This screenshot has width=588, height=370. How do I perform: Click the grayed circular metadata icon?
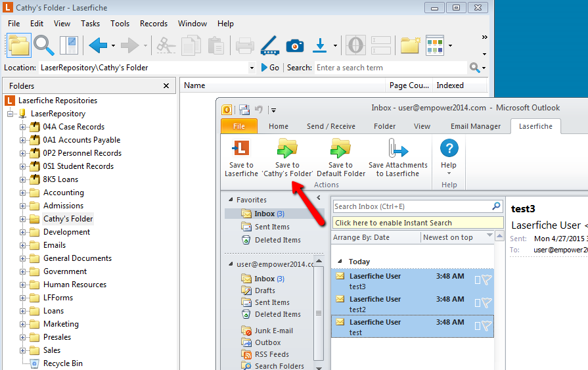coord(355,45)
